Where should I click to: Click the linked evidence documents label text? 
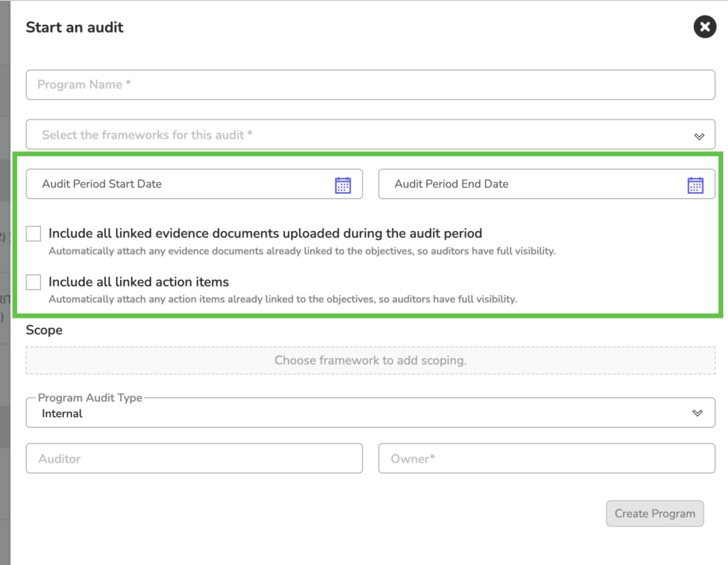265,233
